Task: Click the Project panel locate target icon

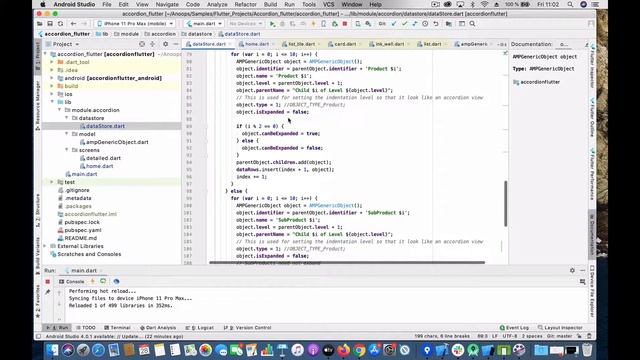Action: (x=142, y=44)
